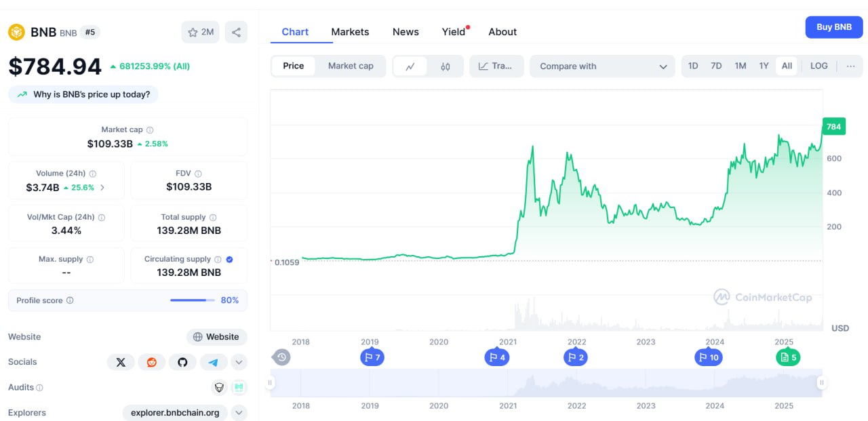Click the left handle of range selector

[x=270, y=383]
